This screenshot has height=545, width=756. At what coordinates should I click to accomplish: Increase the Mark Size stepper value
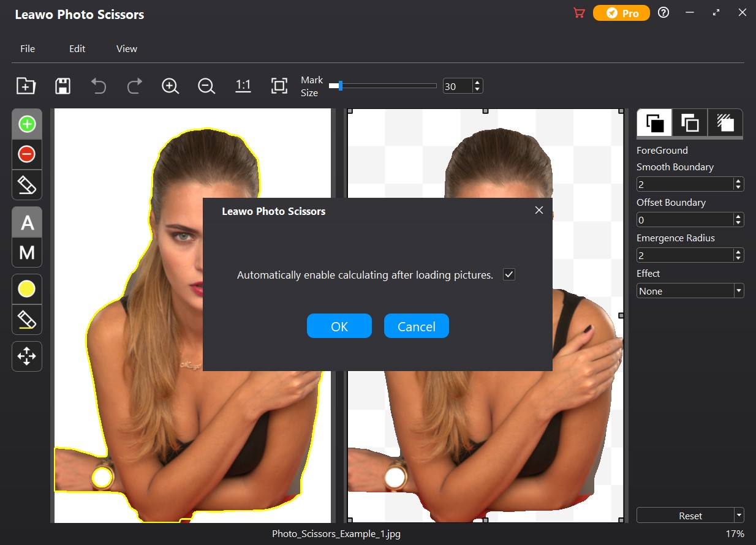(x=478, y=83)
